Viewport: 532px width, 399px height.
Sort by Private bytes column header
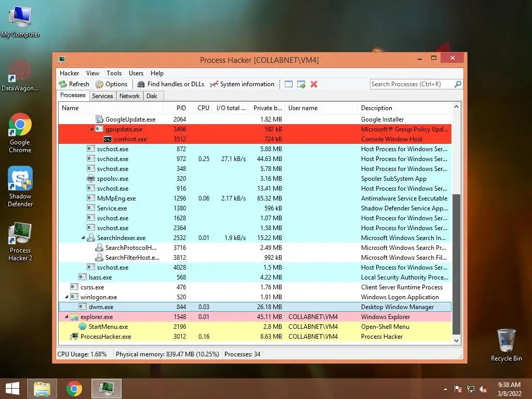[268, 108]
